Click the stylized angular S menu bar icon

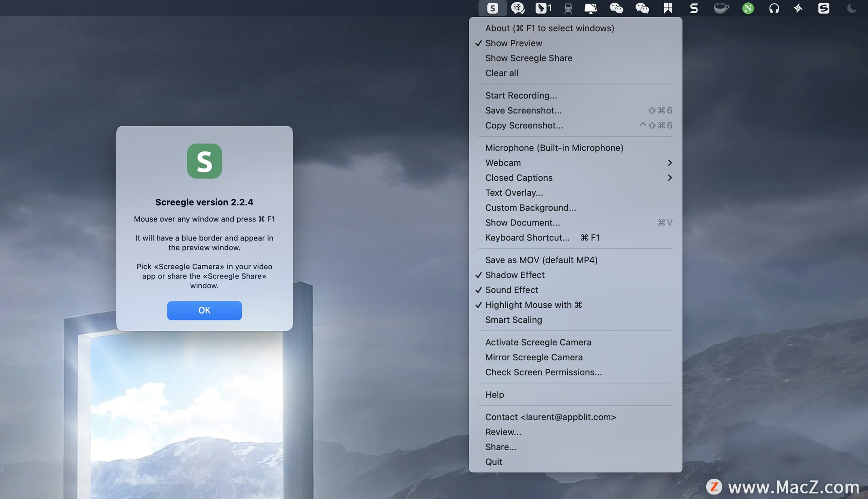[x=693, y=8]
